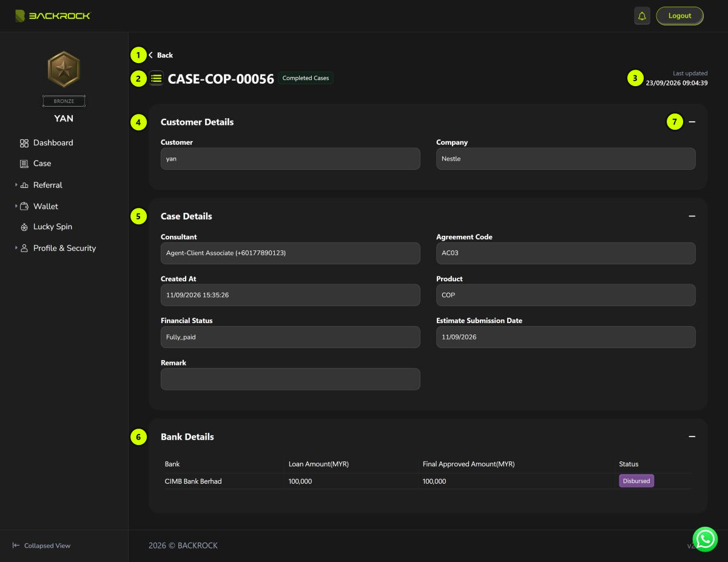Log out using the Logout button
This screenshot has height=562, width=728.
679,16
